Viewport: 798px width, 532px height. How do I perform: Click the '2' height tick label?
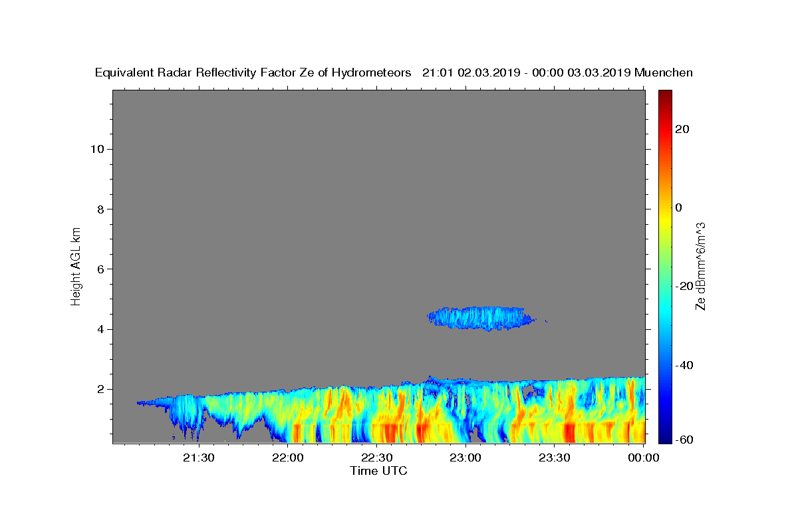(x=101, y=389)
